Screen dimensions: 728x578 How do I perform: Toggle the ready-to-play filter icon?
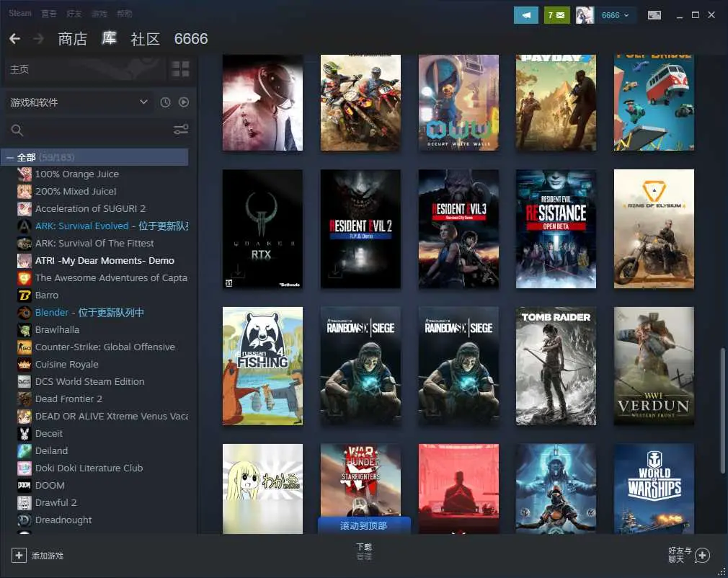point(184,102)
